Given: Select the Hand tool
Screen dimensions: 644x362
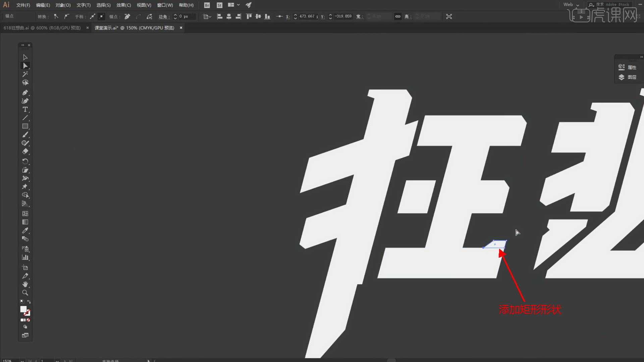Looking at the screenshot, I should [25, 284].
